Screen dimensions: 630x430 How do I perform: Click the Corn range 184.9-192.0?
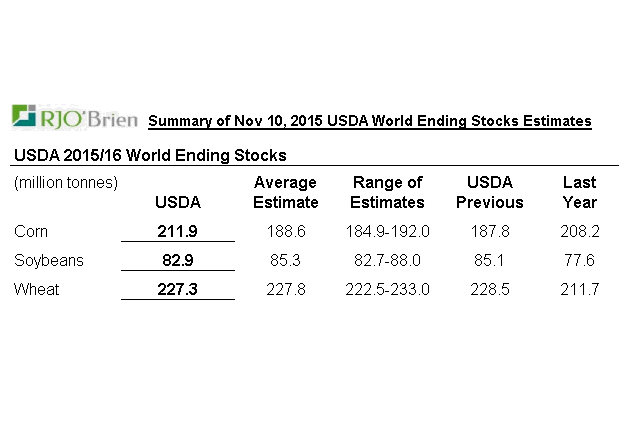[388, 231]
